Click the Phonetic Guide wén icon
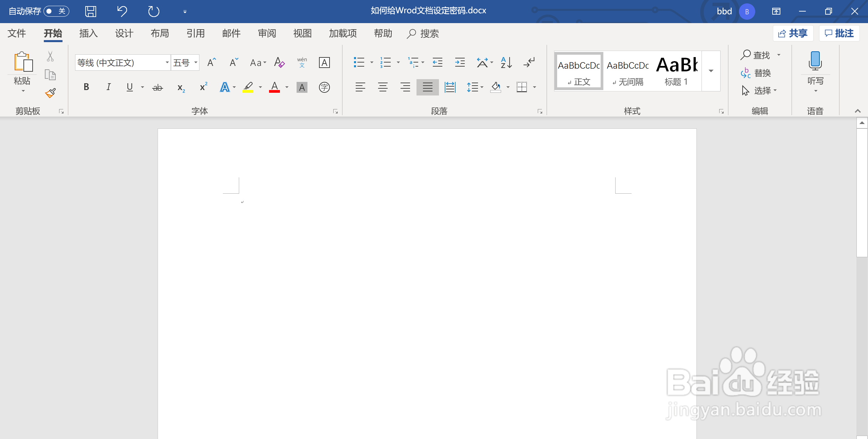 click(x=302, y=63)
